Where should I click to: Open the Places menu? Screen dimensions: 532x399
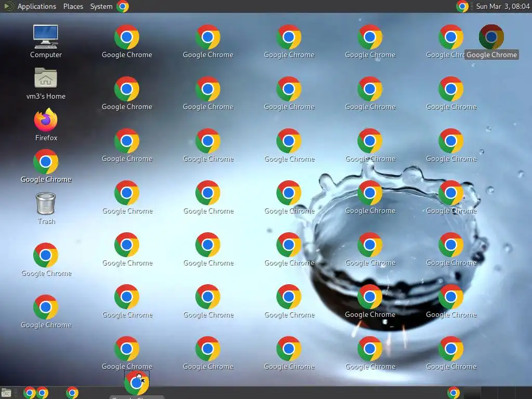click(x=73, y=6)
